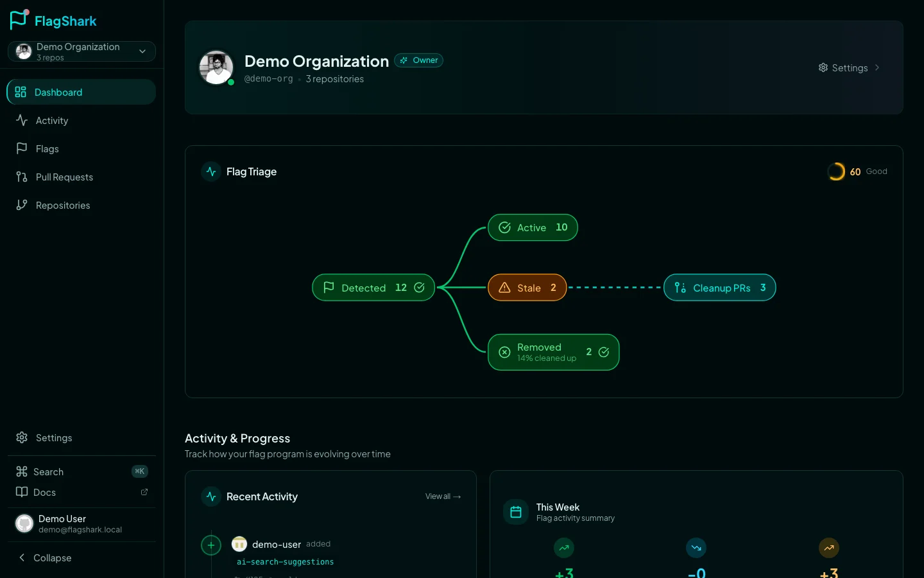The height and width of the screenshot is (578, 924).
Task: Click the Dashboard grid icon
Action: (x=21, y=92)
